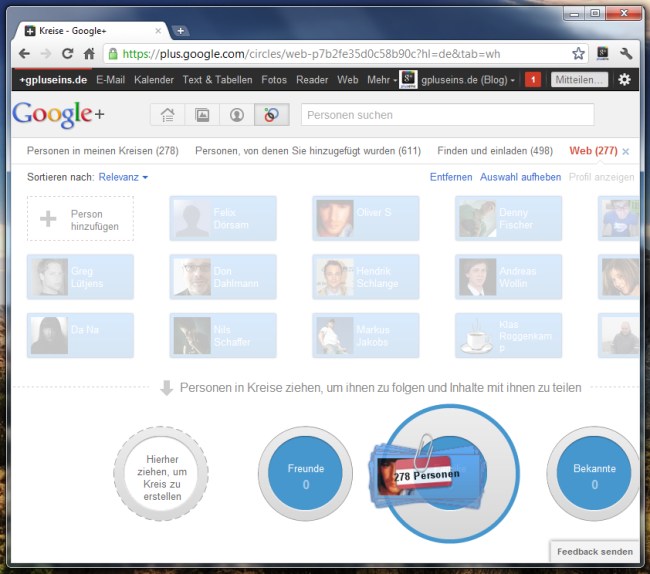The height and width of the screenshot is (574, 650).
Task: Click the Google+ logo
Action: tap(58, 115)
